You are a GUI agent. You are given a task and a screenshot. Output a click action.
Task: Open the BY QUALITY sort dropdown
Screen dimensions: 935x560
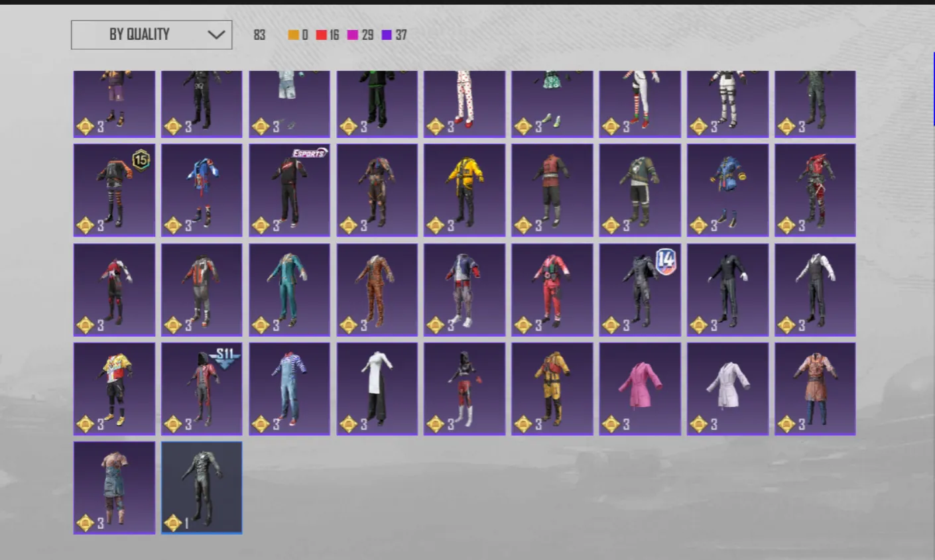click(x=151, y=34)
